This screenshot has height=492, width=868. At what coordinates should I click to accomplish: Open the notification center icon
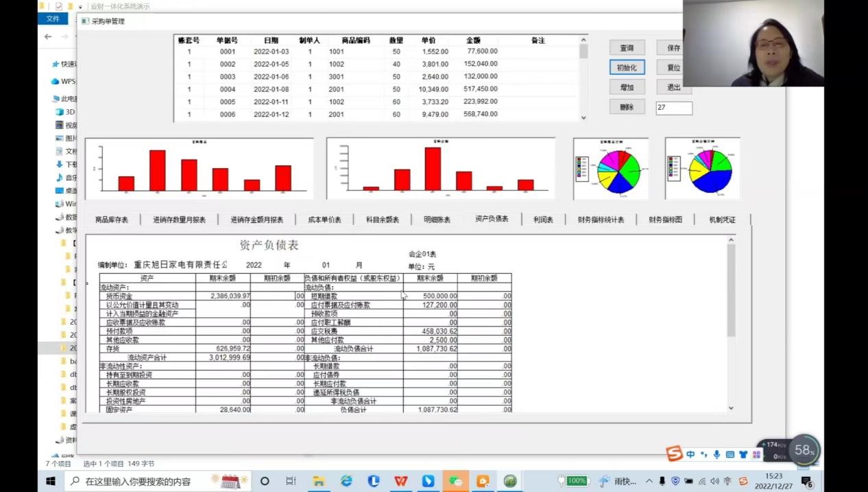coord(807,481)
